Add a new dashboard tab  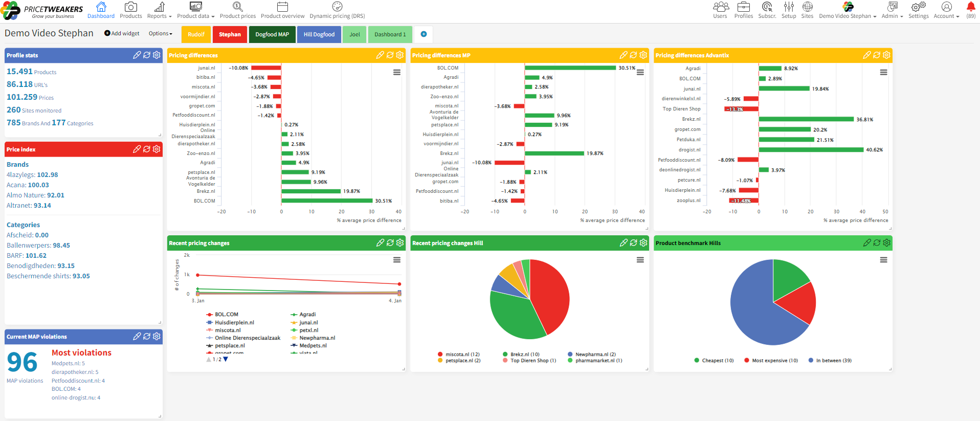(424, 34)
